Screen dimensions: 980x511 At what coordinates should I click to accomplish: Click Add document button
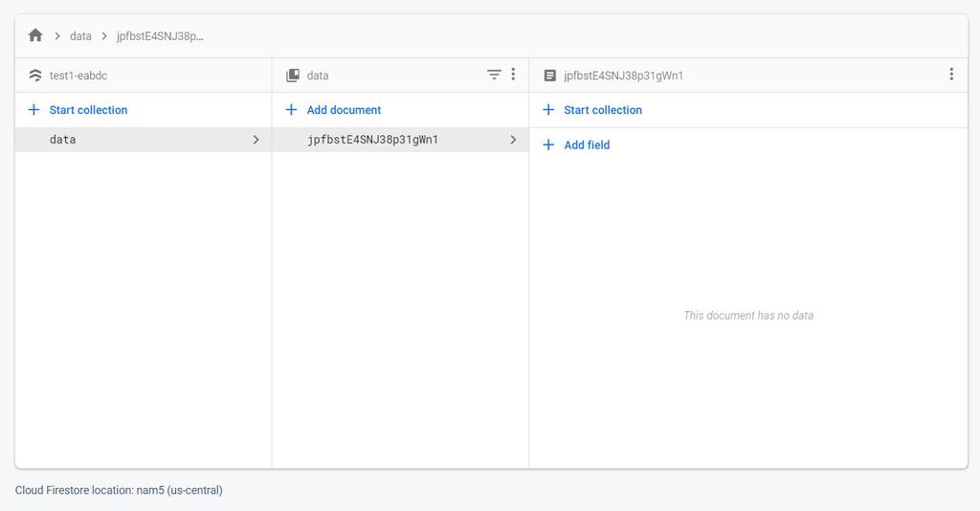tap(344, 110)
